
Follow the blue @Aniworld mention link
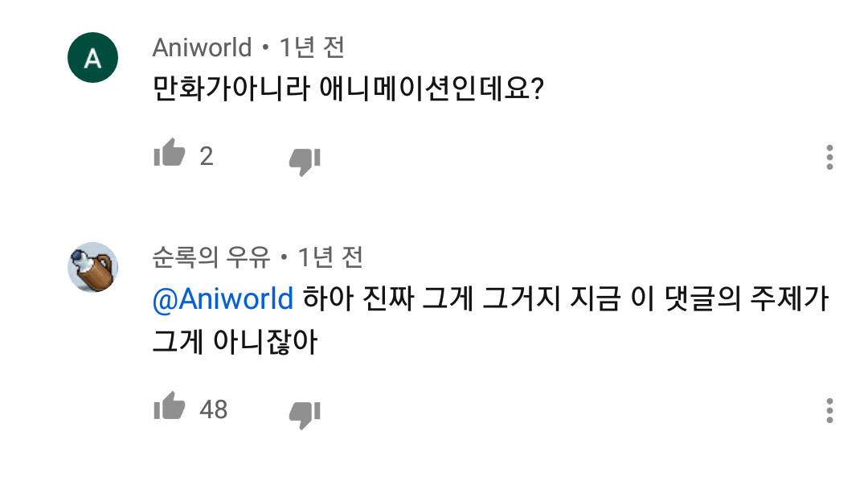pos(223,299)
